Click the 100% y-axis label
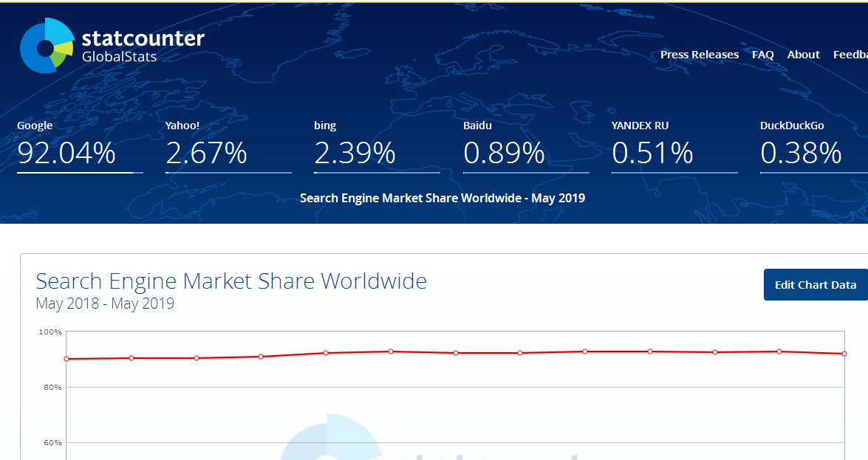Image resolution: width=868 pixels, height=460 pixels. pos(50,332)
